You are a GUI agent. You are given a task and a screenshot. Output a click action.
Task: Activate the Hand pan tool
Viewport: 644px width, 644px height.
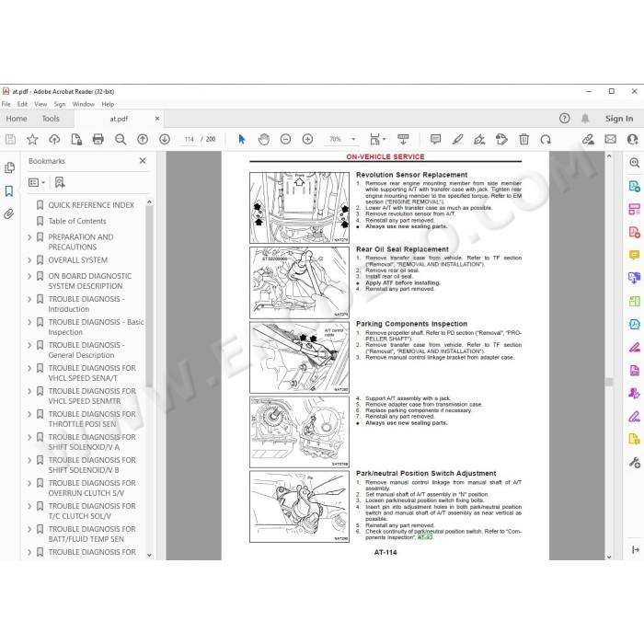coord(264,140)
